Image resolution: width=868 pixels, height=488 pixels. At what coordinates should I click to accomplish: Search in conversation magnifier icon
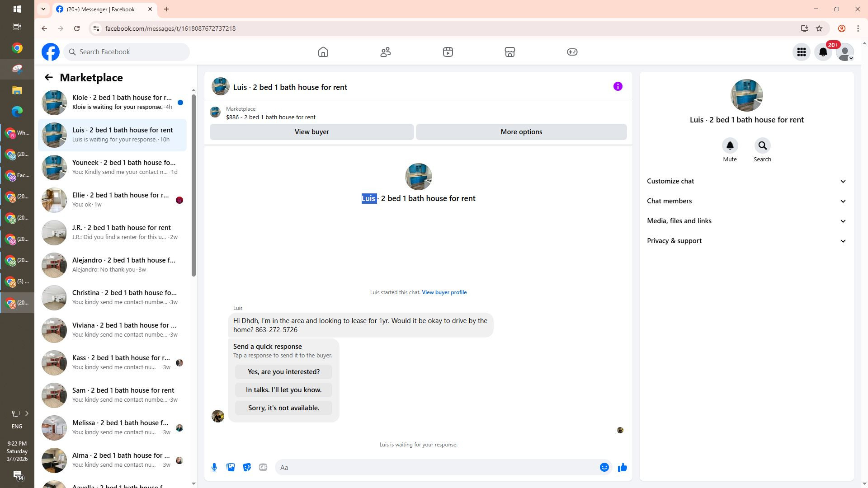click(762, 145)
